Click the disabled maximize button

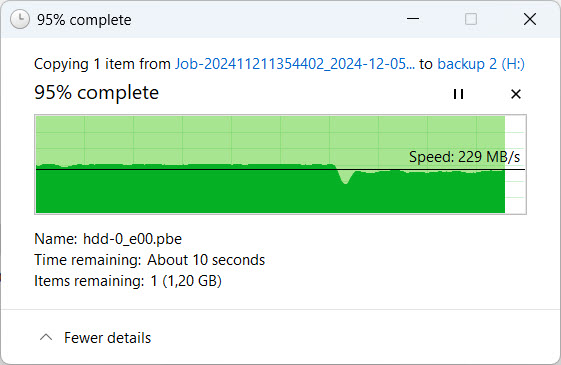[x=471, y=19]
